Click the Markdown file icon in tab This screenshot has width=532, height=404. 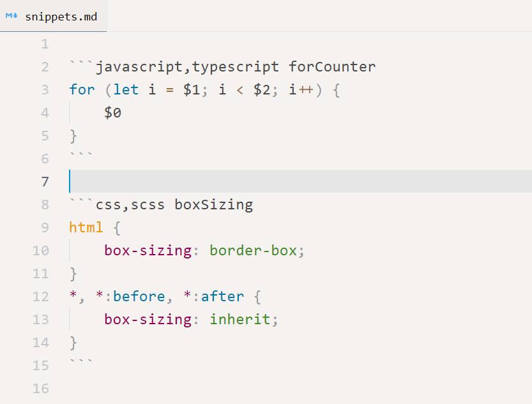(x=11, y=15)
